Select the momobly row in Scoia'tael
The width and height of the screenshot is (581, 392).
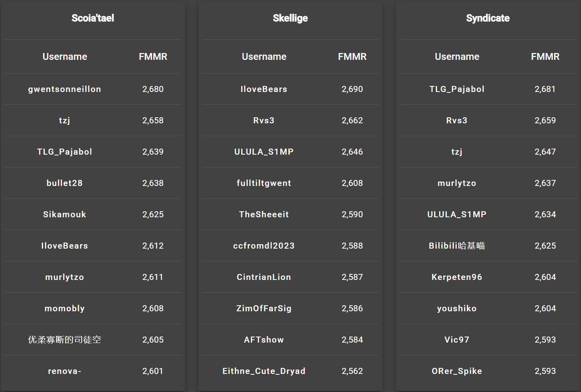click(x=93, y=308)
